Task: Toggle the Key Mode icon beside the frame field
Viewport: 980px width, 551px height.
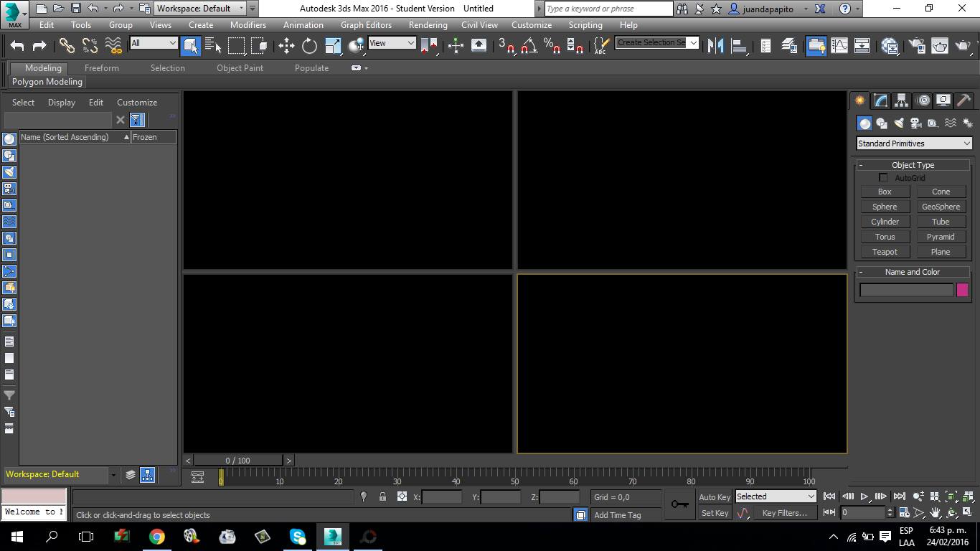Action: [x=829, y=512]
